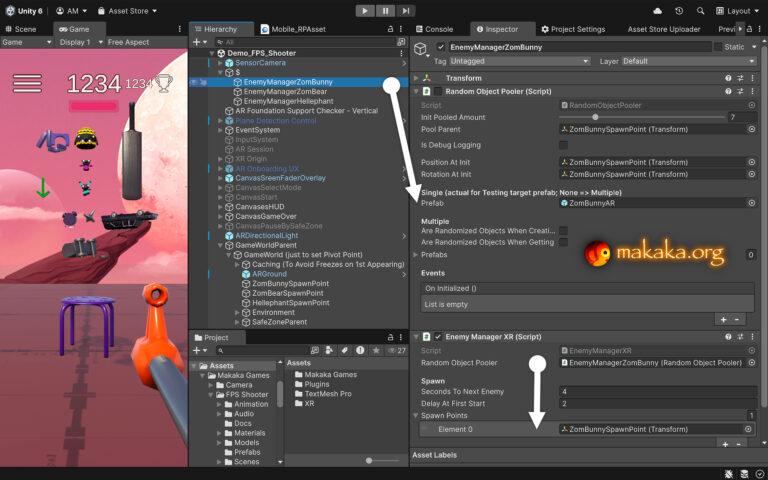The height and width of the screenshot is (480, 768).
Task: Lock the Project panel
Action: [x=390, y=337]
